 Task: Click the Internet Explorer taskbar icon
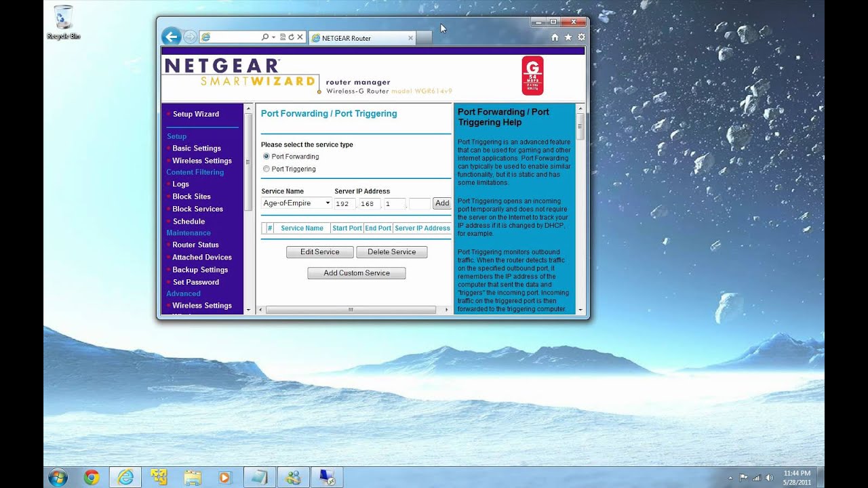pyautogui.click(x=125, y=477)
